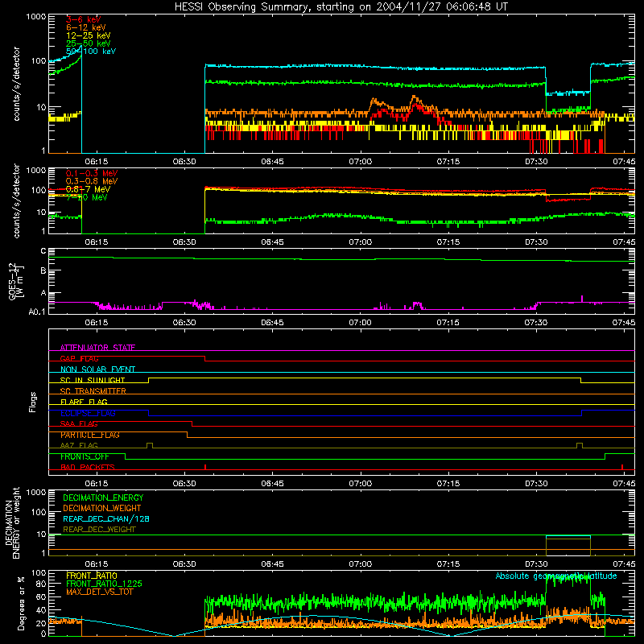Click the FRONTS_OFF flag label

point(85,456)
